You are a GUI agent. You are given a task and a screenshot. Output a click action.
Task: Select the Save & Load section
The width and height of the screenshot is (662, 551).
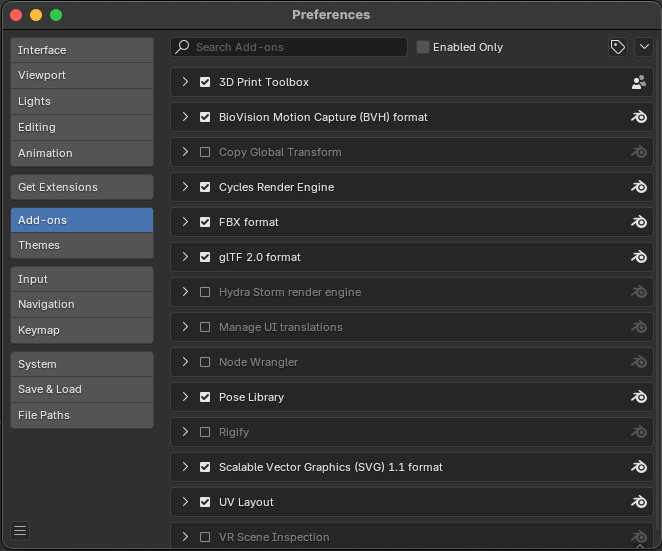point(82,389)
